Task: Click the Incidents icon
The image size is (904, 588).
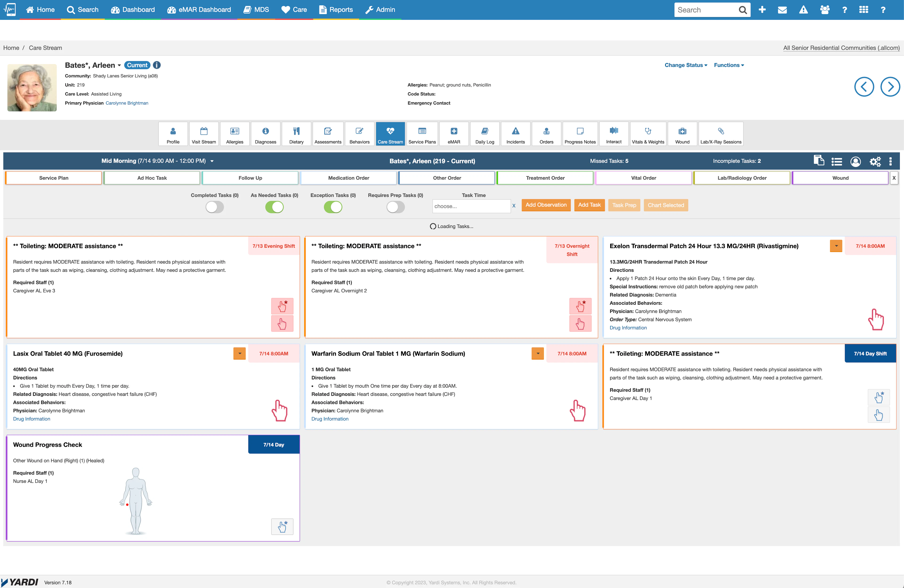Action: coord(515,134)
